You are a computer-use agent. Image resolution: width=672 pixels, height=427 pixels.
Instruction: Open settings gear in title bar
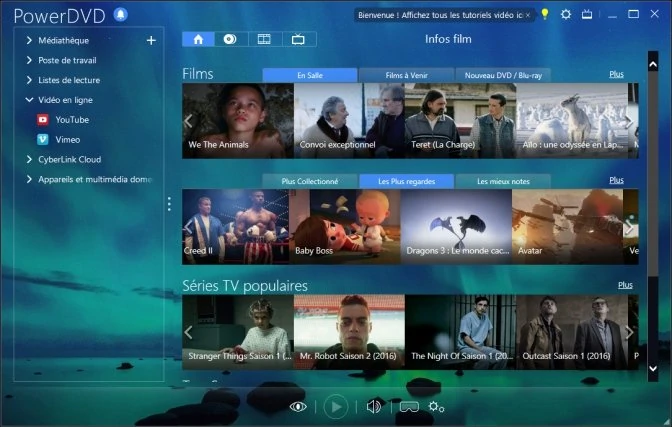point(566,14)
